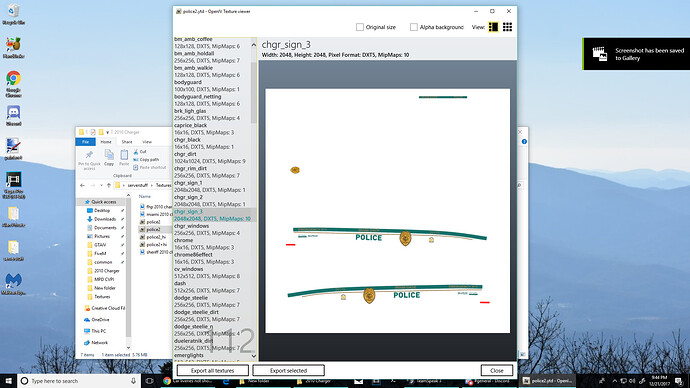
Task: Toggle Alpha background checkbox
Action: [414, 27]
